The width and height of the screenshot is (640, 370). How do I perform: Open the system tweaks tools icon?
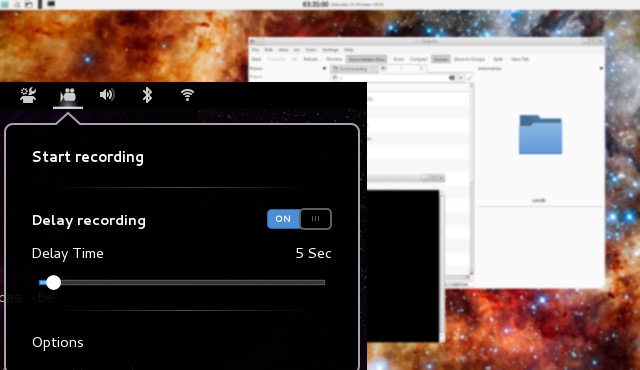[28, 95]
